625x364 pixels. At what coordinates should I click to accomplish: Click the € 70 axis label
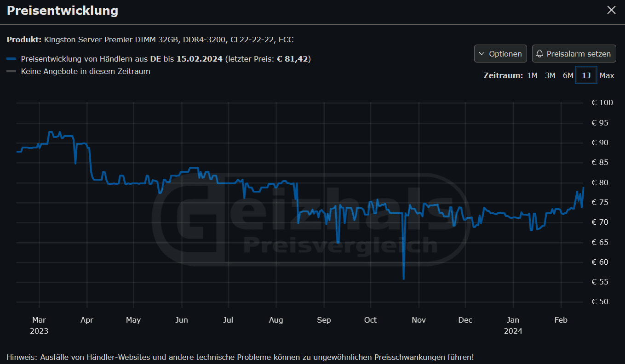click(x=600, y=222)
